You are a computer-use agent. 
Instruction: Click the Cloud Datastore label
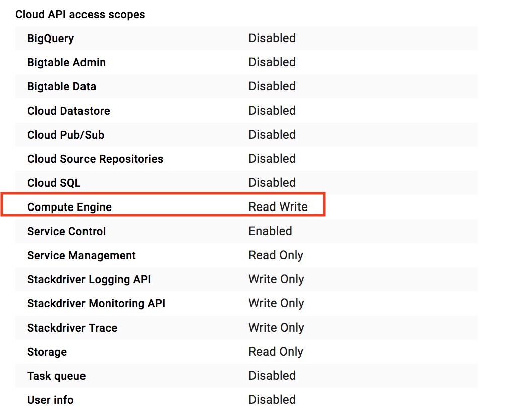[69, 111]
